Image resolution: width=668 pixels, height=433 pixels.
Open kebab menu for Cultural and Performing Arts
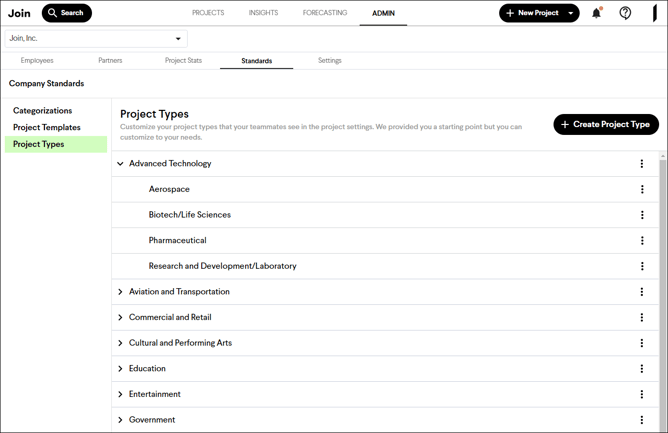(642, 343)
